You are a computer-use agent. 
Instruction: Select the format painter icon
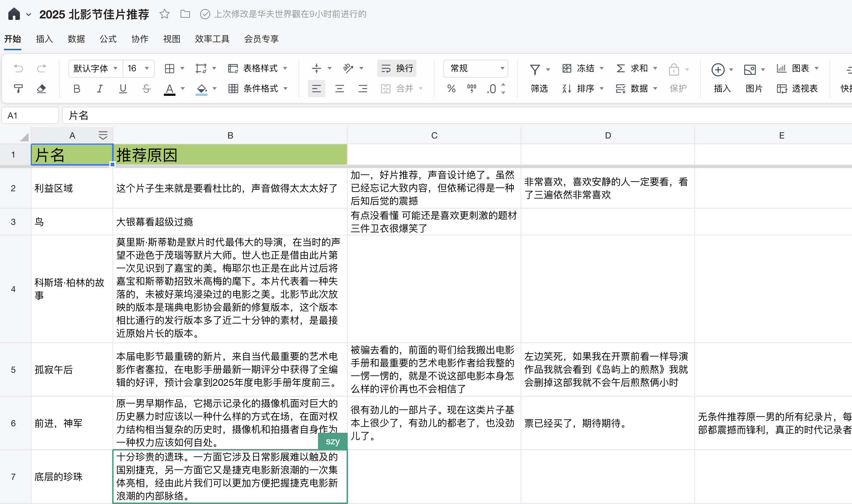point(18,89)
